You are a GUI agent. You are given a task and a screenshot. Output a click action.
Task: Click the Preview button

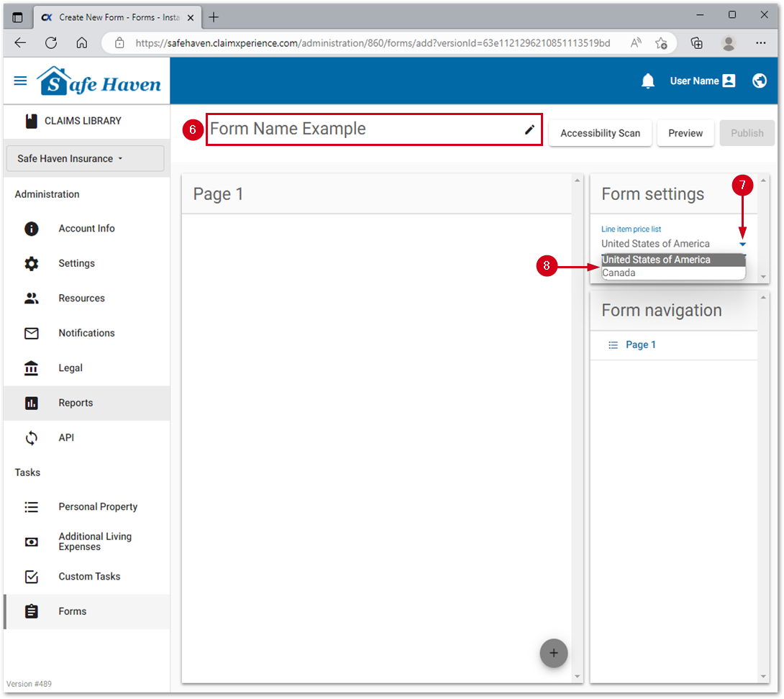pyautogui.click(x=685, y=133)
